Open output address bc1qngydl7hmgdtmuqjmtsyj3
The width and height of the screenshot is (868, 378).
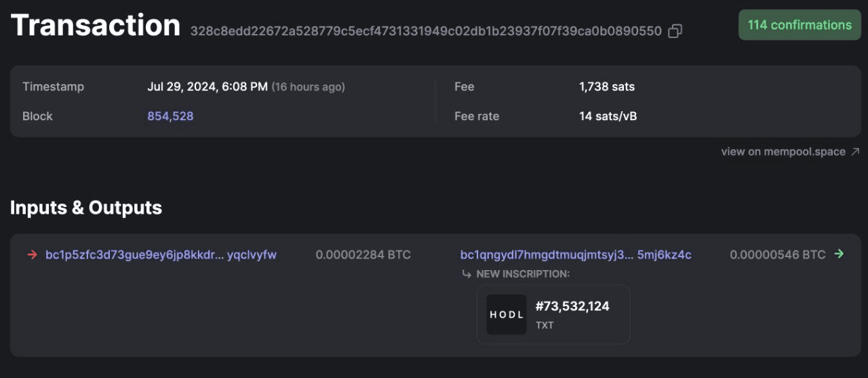click(x=575, y=255)
